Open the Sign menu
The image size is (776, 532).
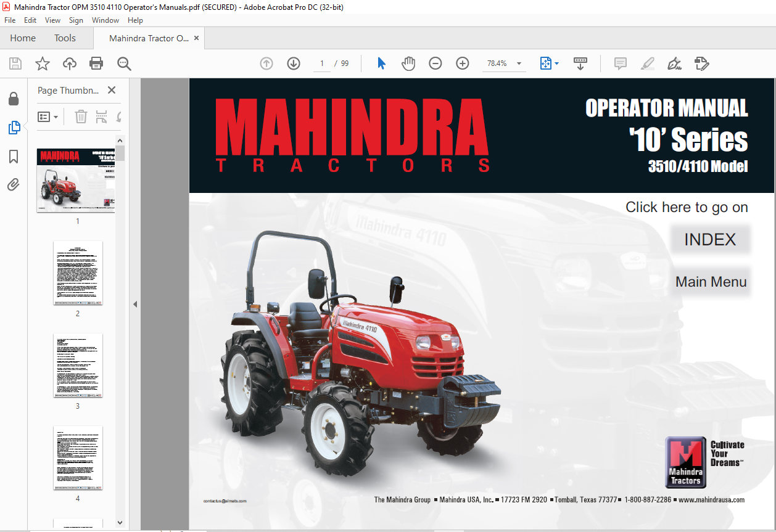76,20
